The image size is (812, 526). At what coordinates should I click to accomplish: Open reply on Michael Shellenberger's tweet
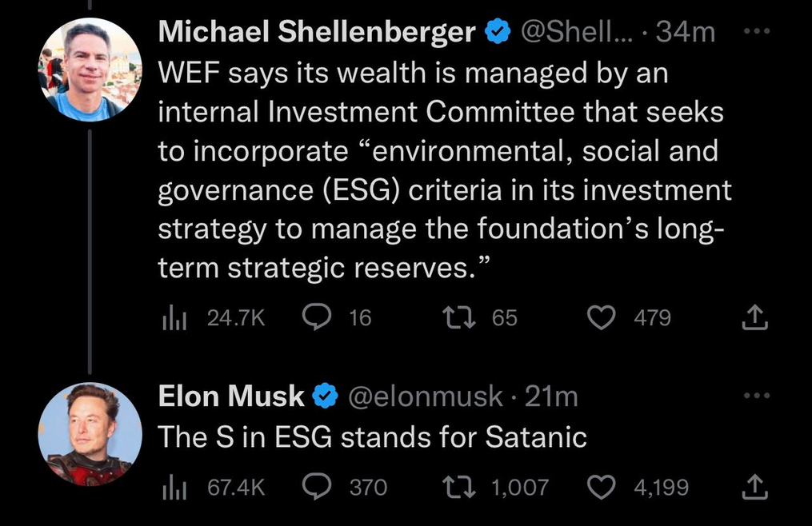coord(318,318)
